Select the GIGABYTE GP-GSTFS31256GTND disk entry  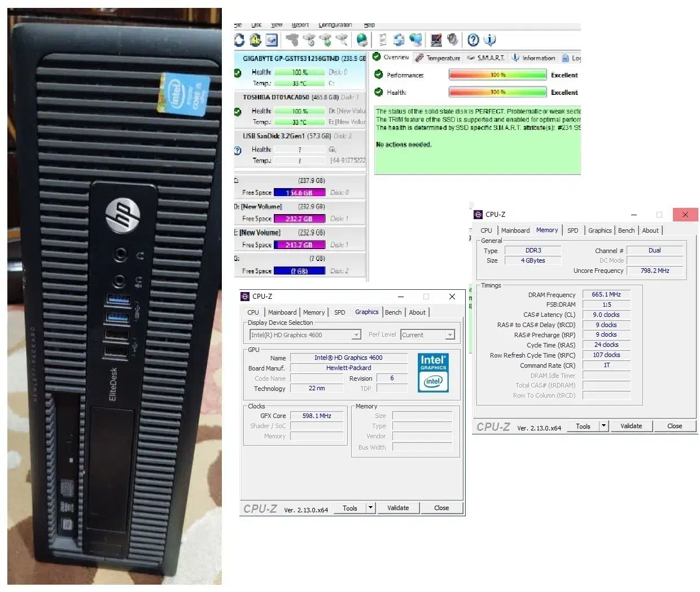pyautogui.click(x=300, y=70)
